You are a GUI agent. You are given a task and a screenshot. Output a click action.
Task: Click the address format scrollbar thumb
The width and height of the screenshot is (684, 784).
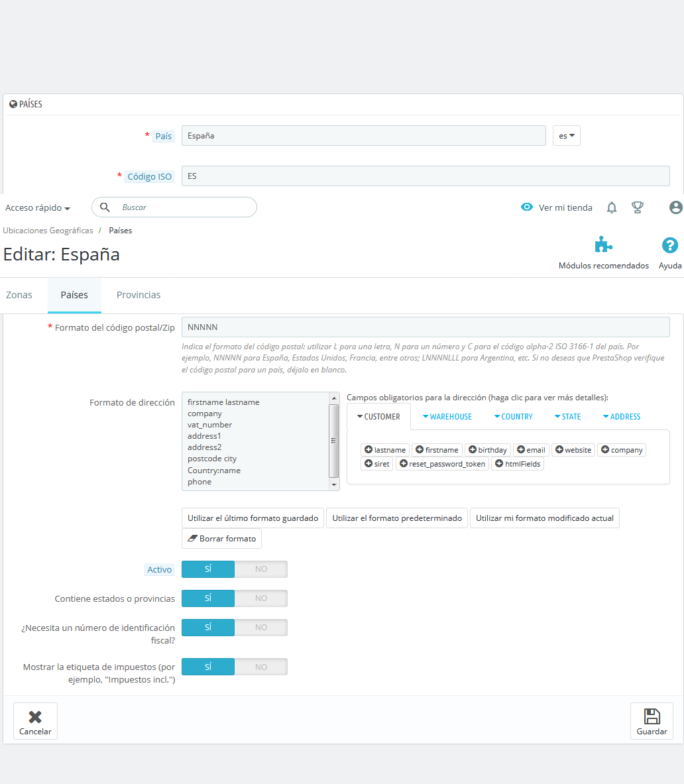tap(334, 441)
